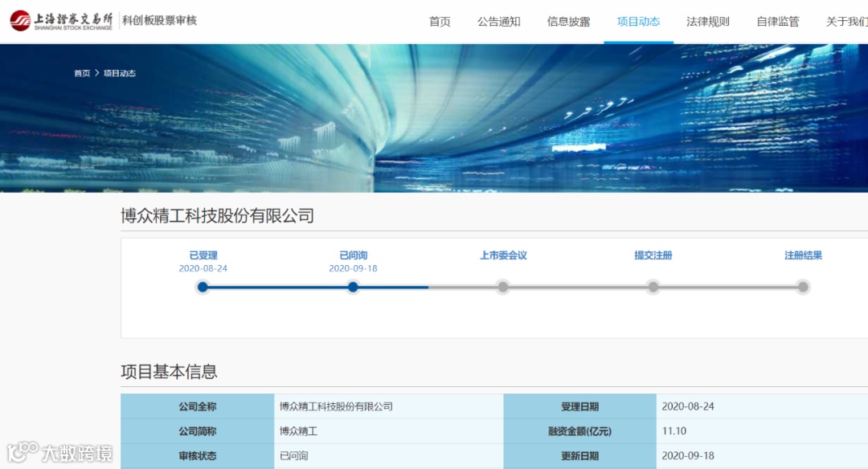
Task: Click the 博众精工科技股份有限公司 page heading
Action: 218,216
